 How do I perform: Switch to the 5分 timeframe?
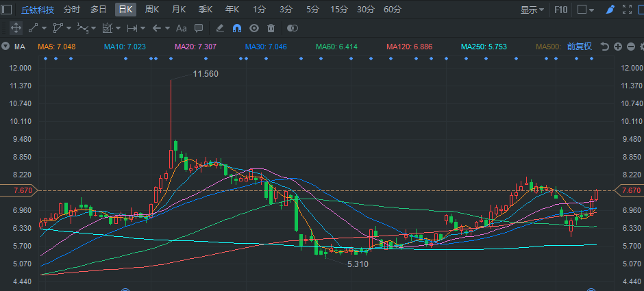[x=312, y=10]
